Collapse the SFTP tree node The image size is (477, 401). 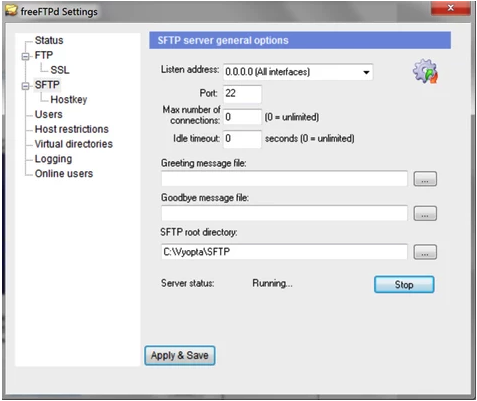(x=25, y=86)
